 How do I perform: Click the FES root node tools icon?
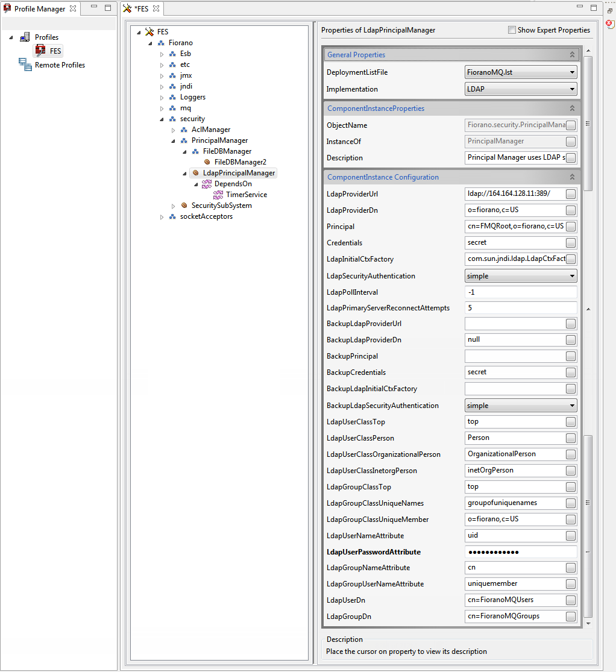(149, 32)
